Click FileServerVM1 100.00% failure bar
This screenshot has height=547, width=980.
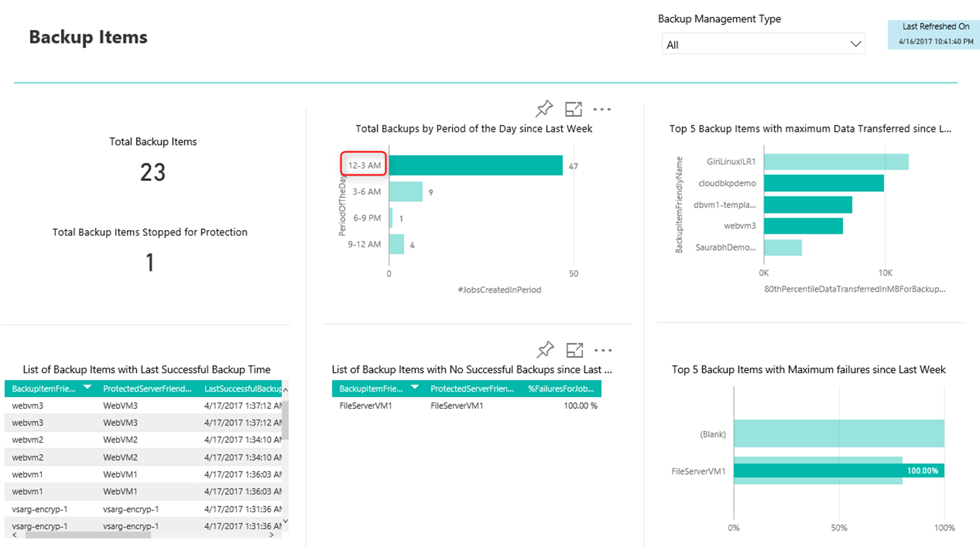coord(838,470)
